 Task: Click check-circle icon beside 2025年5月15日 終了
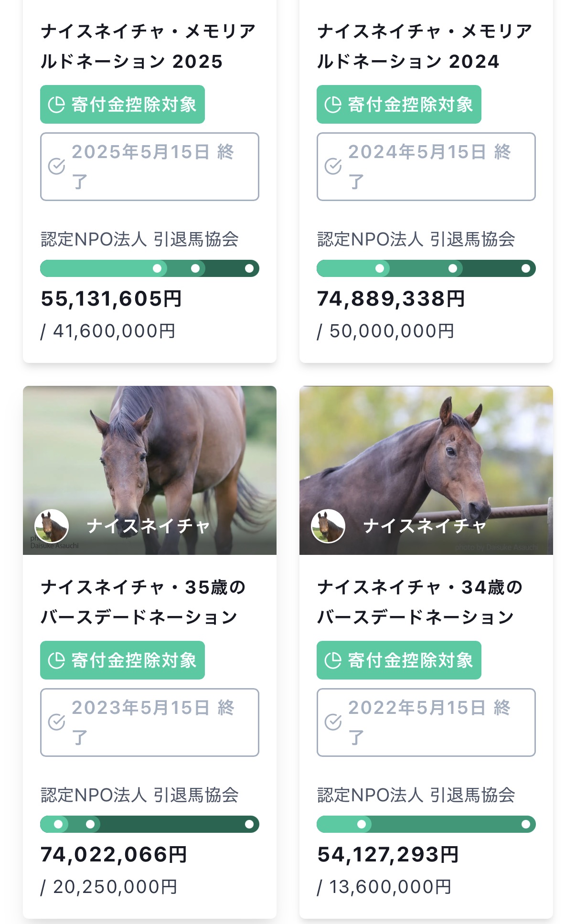pos(57,166)
